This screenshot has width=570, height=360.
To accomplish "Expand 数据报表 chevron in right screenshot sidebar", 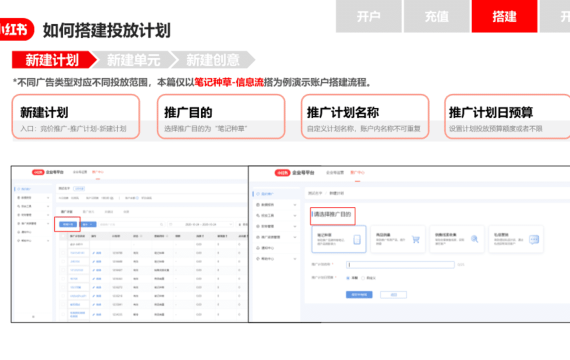I will [x=295, y=205].
